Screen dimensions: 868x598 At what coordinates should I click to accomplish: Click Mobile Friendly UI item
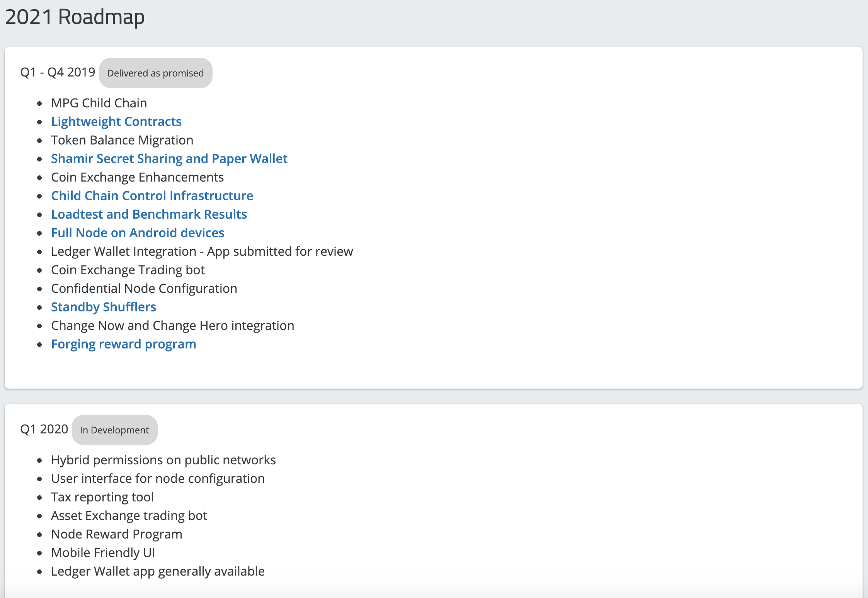tap(103, 553)
